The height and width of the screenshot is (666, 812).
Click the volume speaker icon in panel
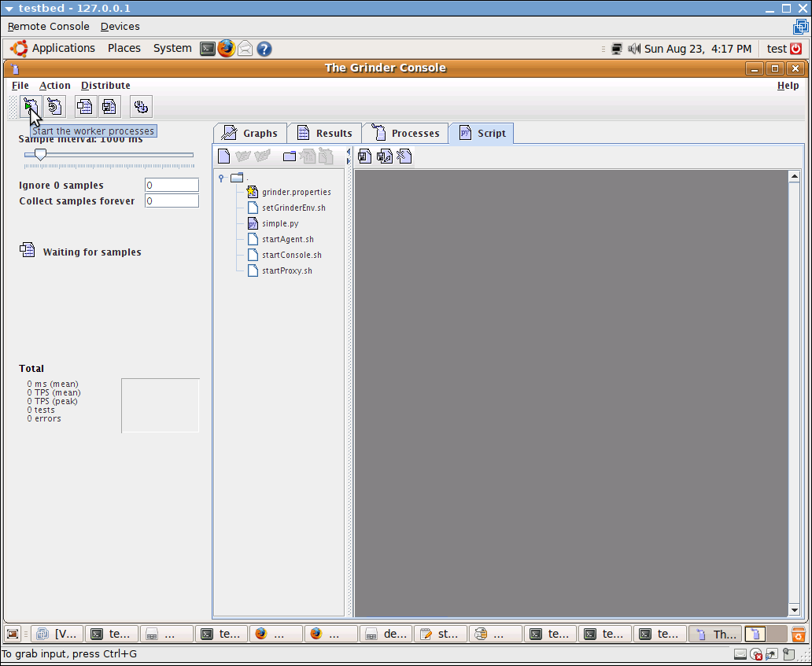634,49
